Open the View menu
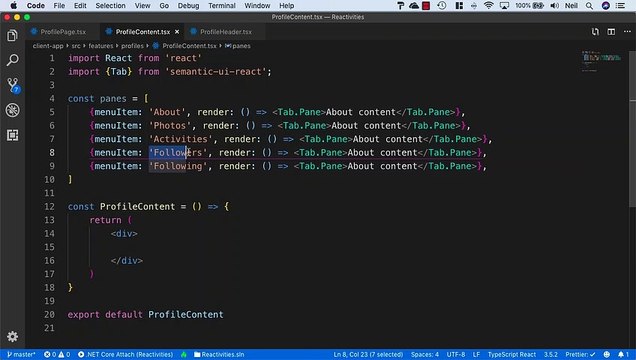 [142, 6]
